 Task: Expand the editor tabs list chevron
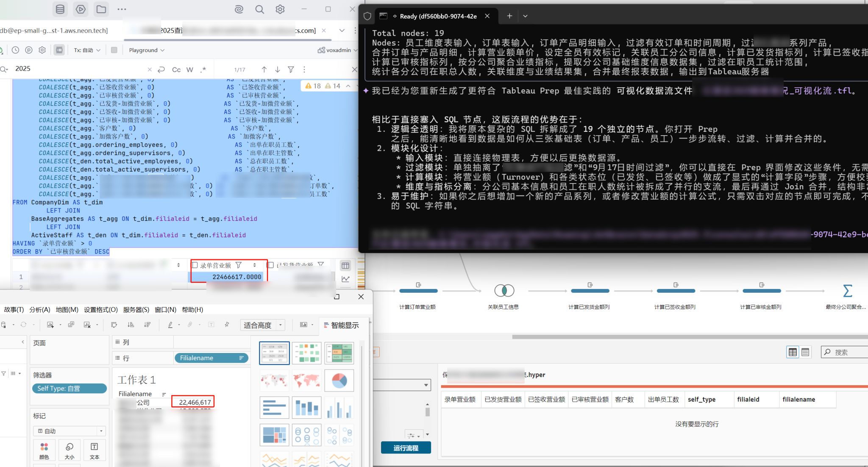[342, 31]
